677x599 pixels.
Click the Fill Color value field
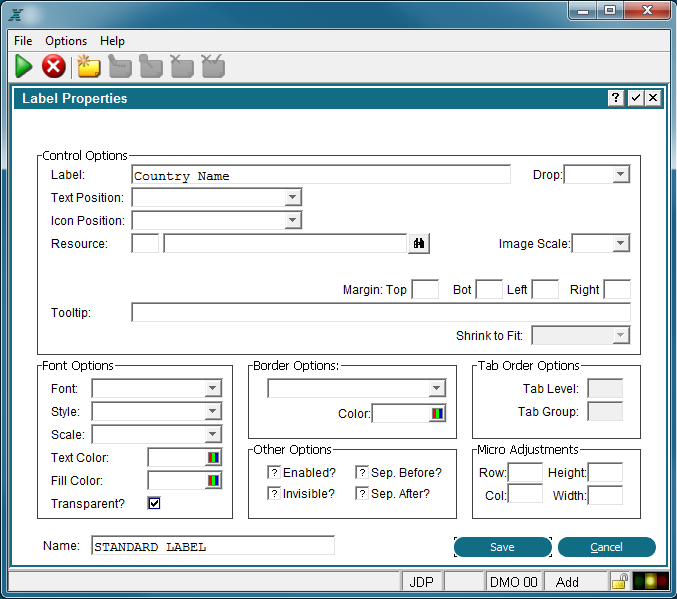click(x=177, y=480)
